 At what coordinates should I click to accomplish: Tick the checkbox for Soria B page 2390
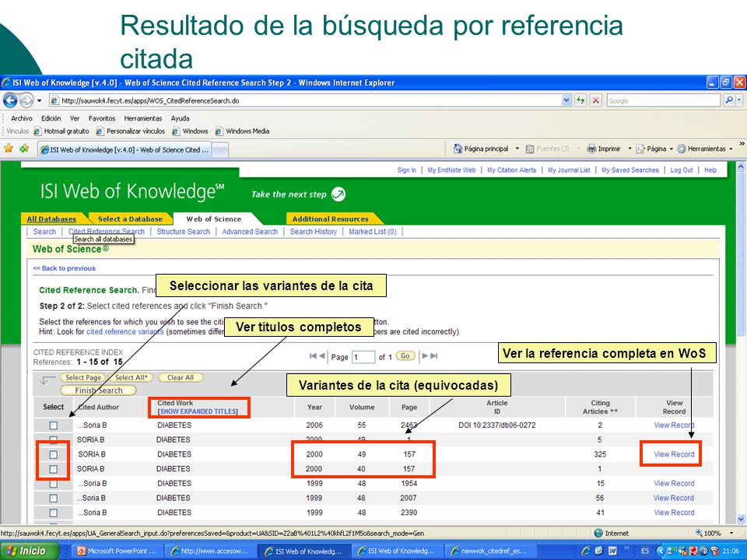click(x=54, y=513)
